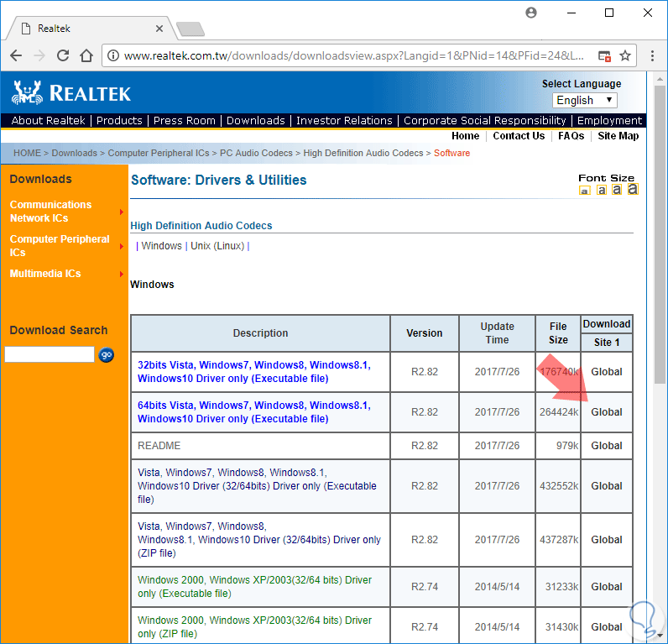This screenshot has width=668, height=644.
Task: Click the blocked pop-up icon in the address bar
Action: [604, 55]
